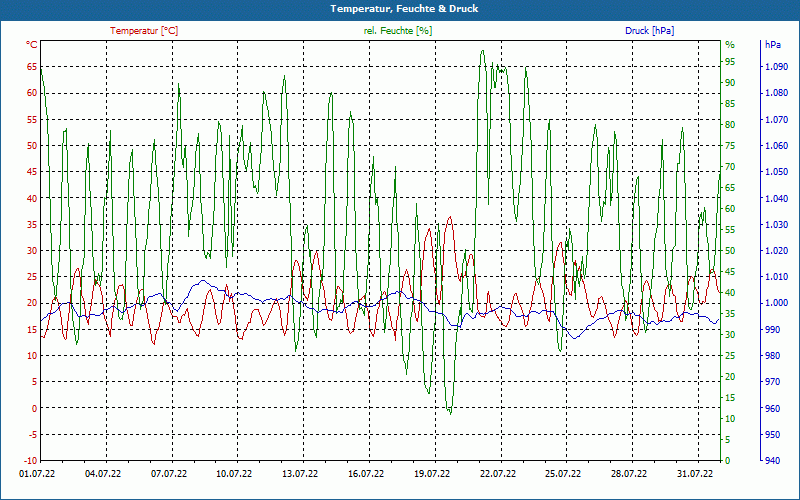Click '80' on the green humidity axis
Screen dimensions: 800x500
[730, 124]
